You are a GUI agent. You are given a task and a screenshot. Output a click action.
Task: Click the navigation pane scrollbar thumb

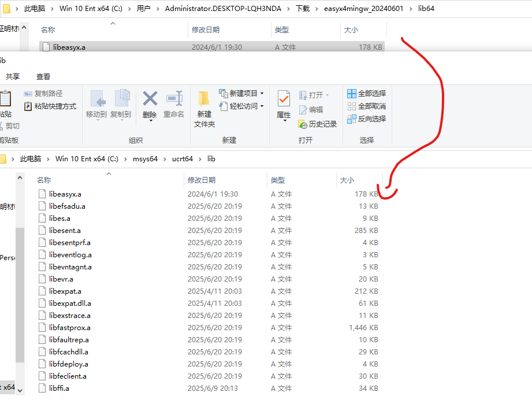tap(20, 295)
